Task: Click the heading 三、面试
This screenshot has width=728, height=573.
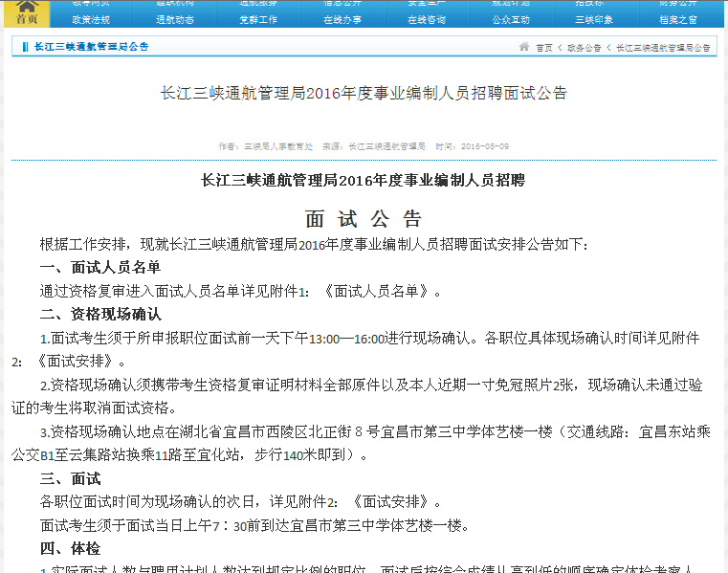Action: (70, 478)
